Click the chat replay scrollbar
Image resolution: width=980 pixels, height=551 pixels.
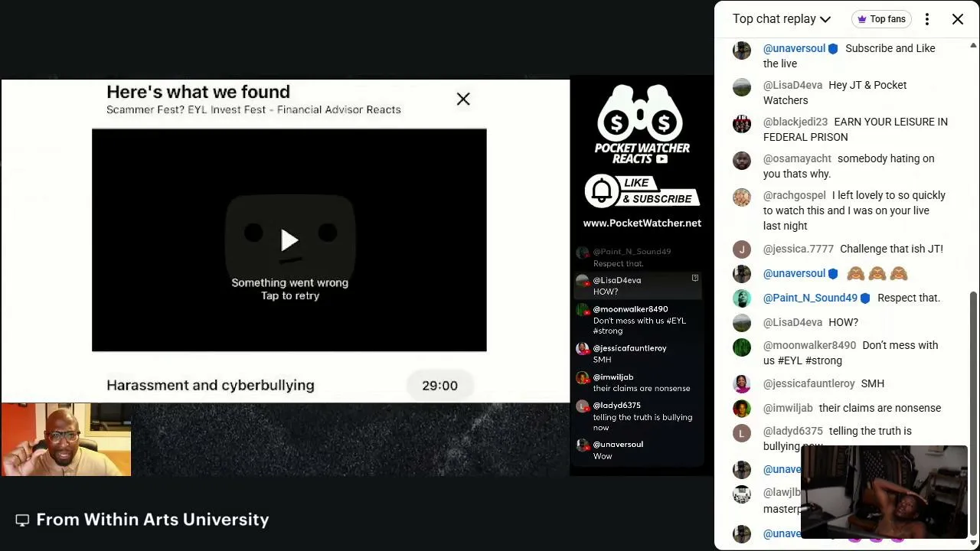pyautogui.click(x=973, y=413)
